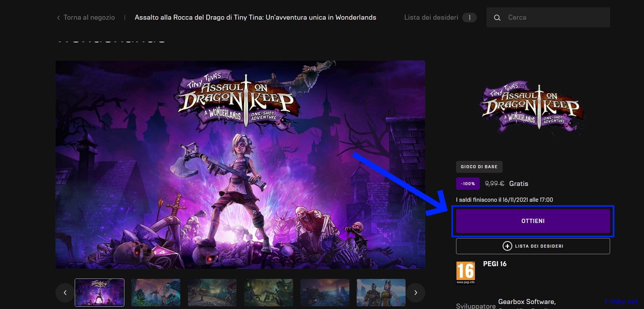Select the first thumbnail with game logo
The width and height of the screenshot is (644, 309).
click(99, 292)
